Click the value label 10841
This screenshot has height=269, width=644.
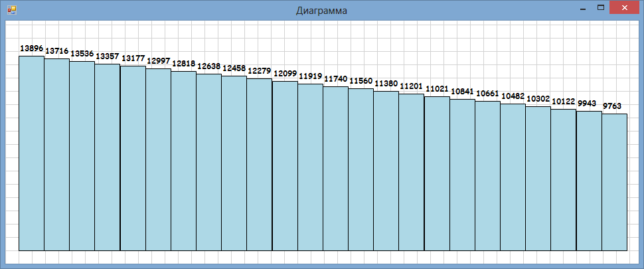click(x=463, y=92)
